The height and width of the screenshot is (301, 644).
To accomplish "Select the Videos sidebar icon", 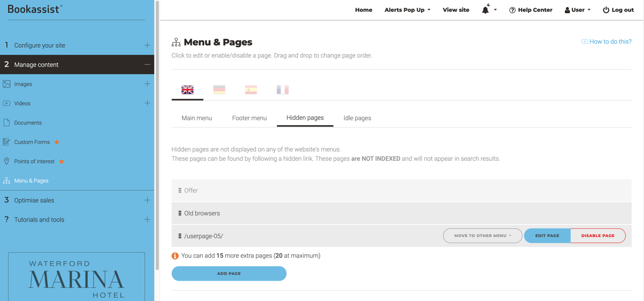I will 7,103.
